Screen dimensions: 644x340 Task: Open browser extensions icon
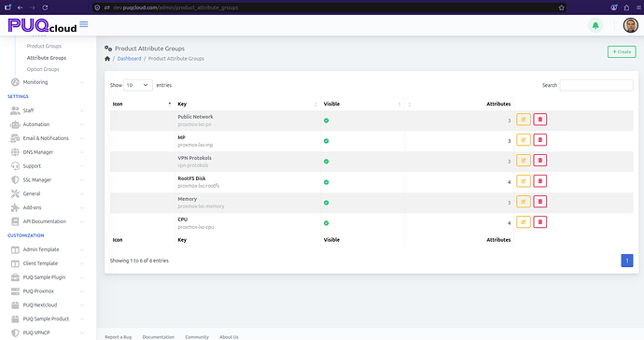point(626,7)
